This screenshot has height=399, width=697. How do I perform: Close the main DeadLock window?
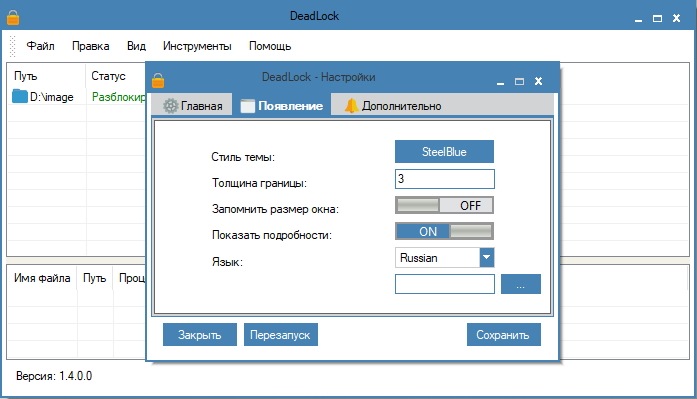pos(677,18)
